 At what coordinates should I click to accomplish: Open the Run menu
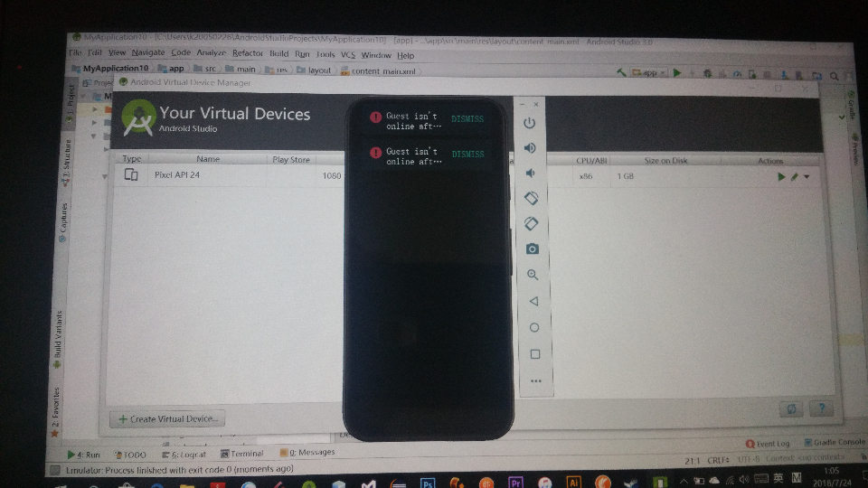(302, 54)
